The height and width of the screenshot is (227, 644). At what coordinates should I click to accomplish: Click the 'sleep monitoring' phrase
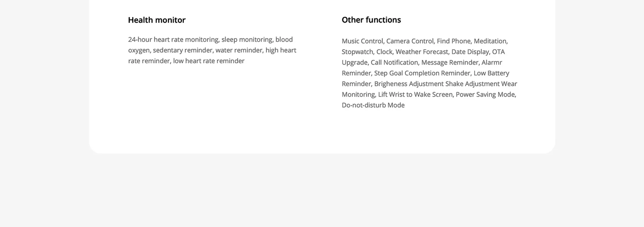247,40
